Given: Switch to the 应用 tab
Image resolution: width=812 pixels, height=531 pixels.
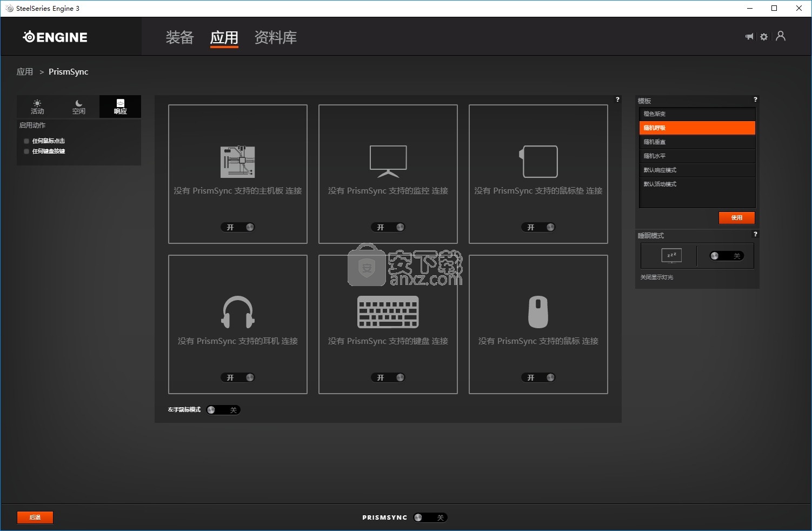Looking at the screenshot, I should pos(224,37).
